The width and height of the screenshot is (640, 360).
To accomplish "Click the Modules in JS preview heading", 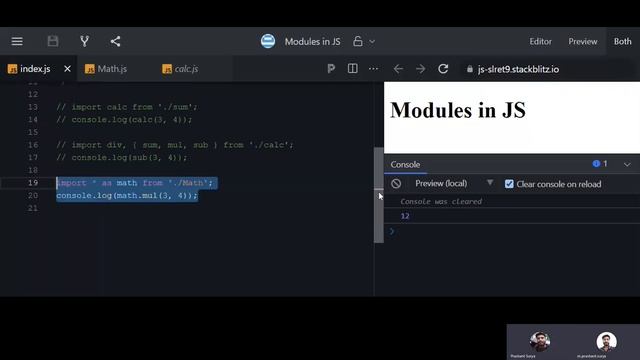I will pos(458,110).
